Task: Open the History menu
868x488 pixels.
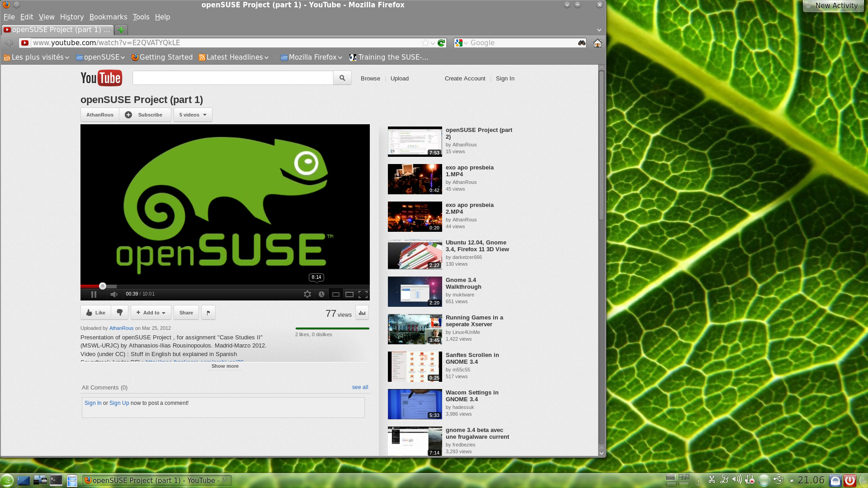Action: pyautogui.click(x=72, y=17)
